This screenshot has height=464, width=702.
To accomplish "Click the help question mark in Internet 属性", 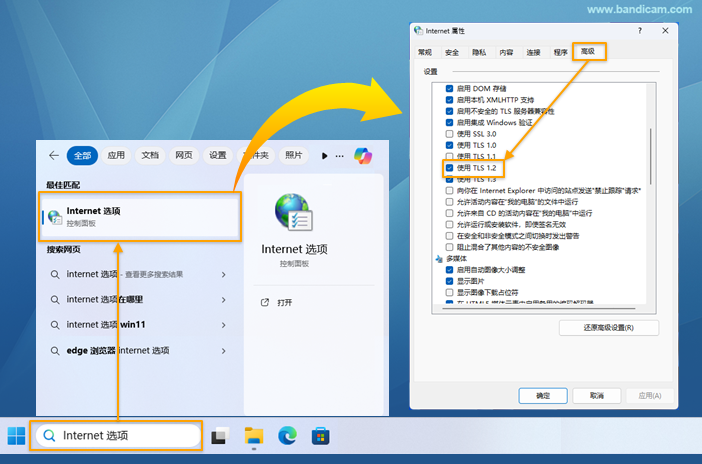I will (x=640, y=30).
